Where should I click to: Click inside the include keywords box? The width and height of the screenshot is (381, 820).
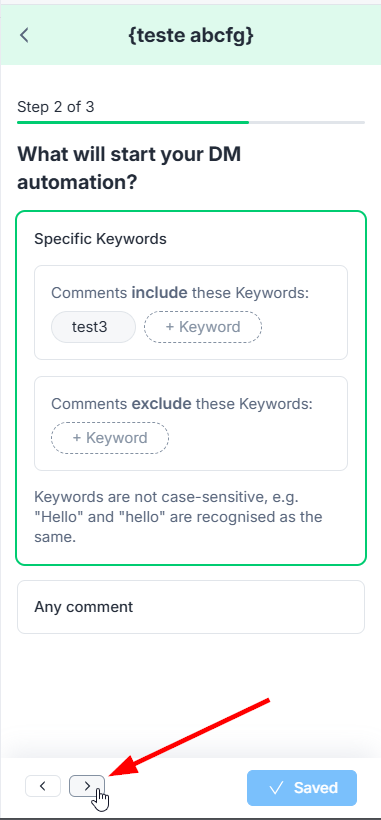pyautogui.click(x=191, y=312)
